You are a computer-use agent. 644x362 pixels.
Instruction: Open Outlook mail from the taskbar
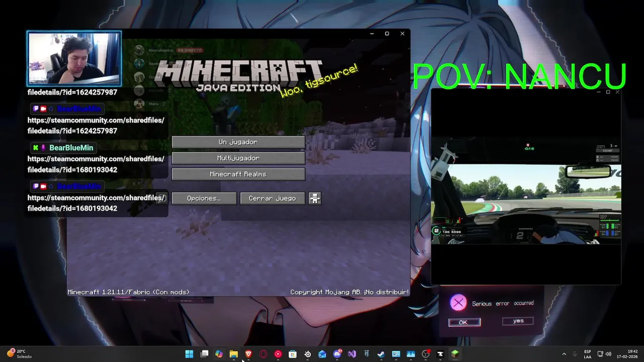(x=322, y=354)
